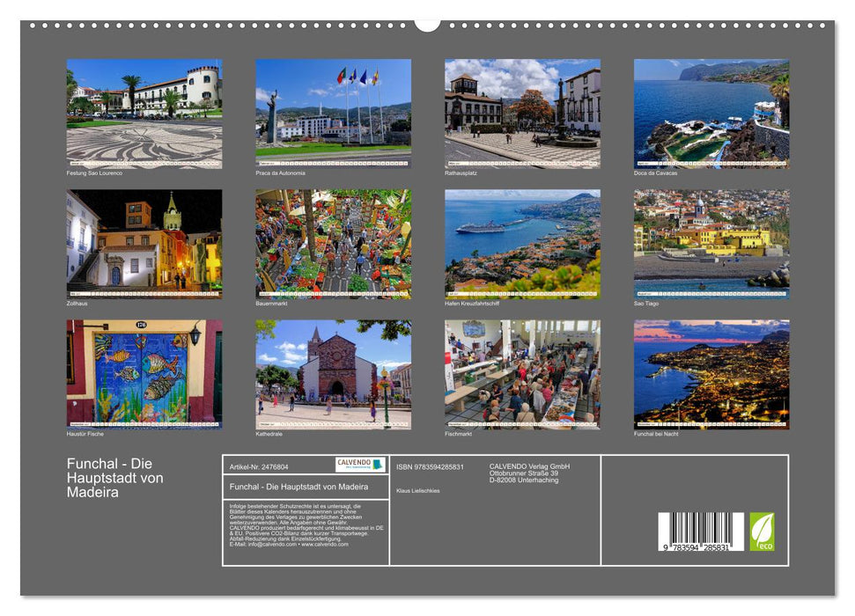Click 'Ottobrunner Straße 39' address line
The width and height of the screenshot is (855, 616).
coord(523,473)
